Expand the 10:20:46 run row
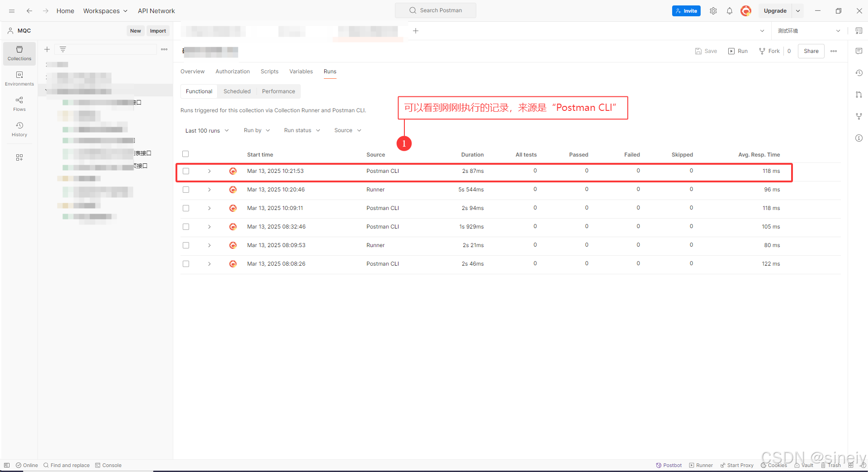Image resolution: width=868 pixels, height=472 pixels. click(209, 190)
